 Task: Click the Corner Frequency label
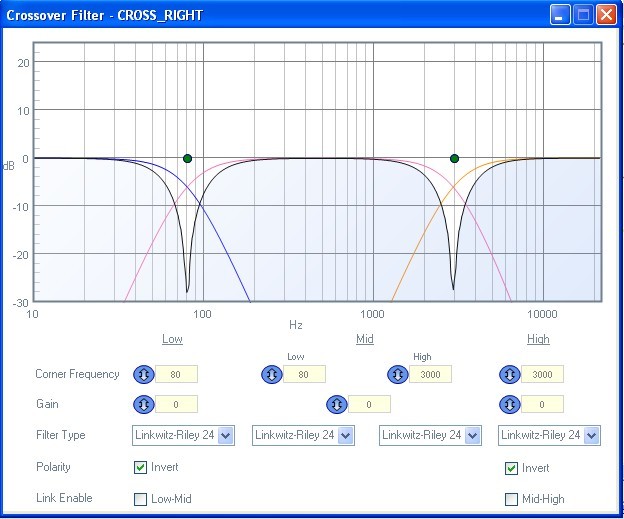[x=77, y=374]
